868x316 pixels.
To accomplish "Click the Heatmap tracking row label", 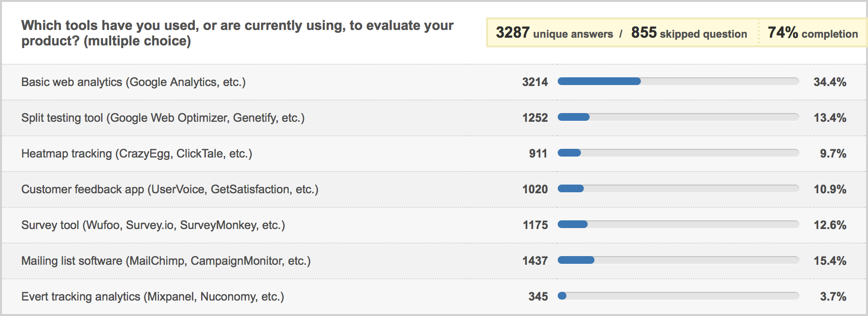I will [x=137, y=154].
